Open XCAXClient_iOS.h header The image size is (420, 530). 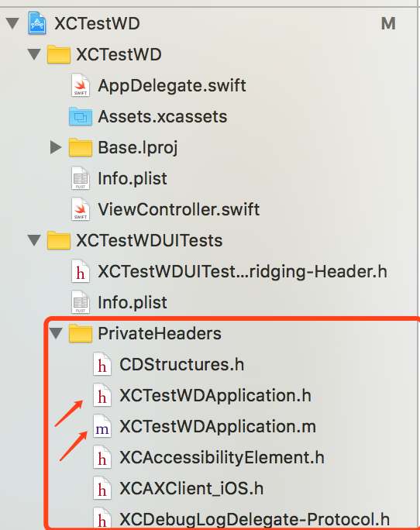(191, 488)
